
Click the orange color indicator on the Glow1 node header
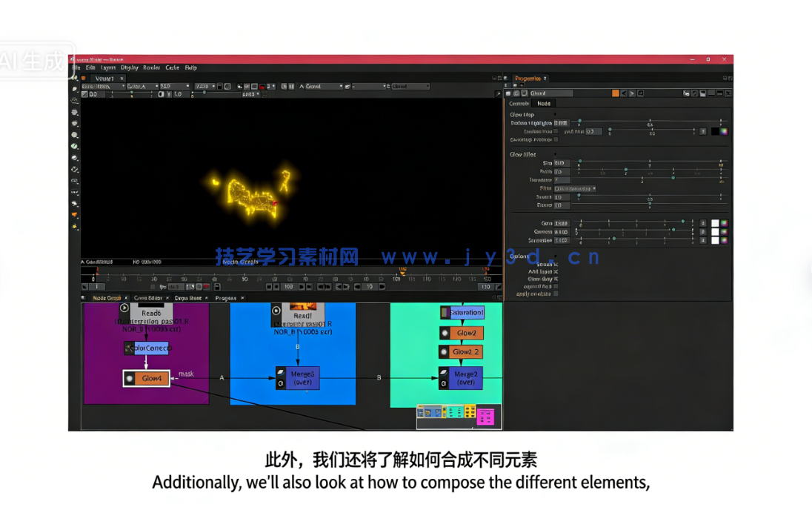tap(616, 93)
